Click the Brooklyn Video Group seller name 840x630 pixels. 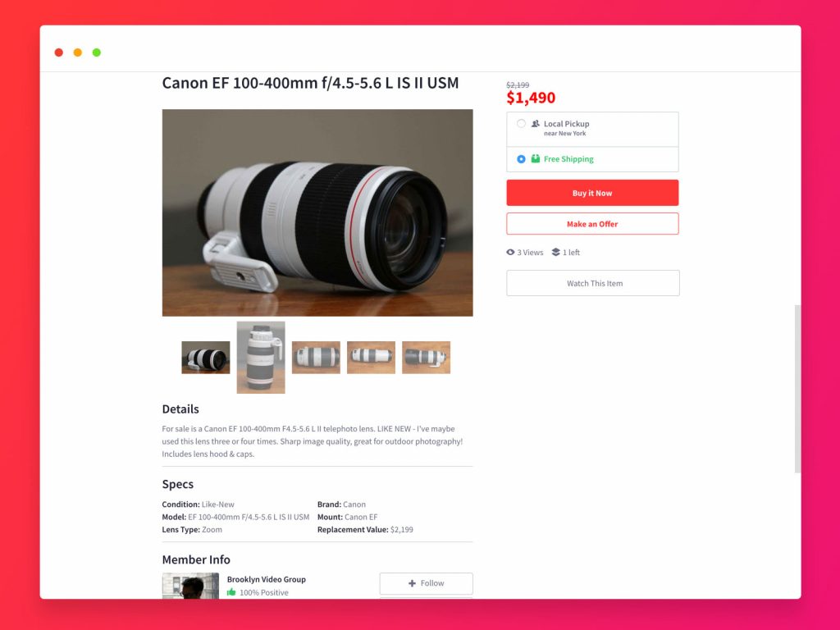click(x=267, y=580)
